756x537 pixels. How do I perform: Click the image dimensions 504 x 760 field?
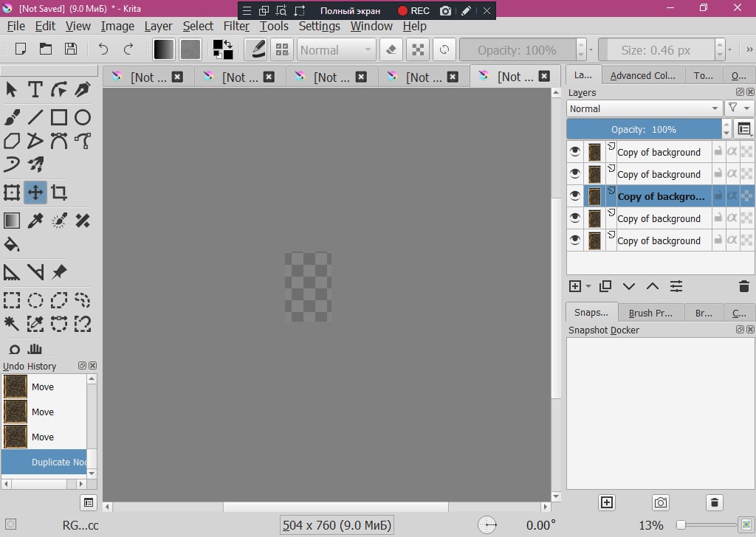[x=337, y=525]
